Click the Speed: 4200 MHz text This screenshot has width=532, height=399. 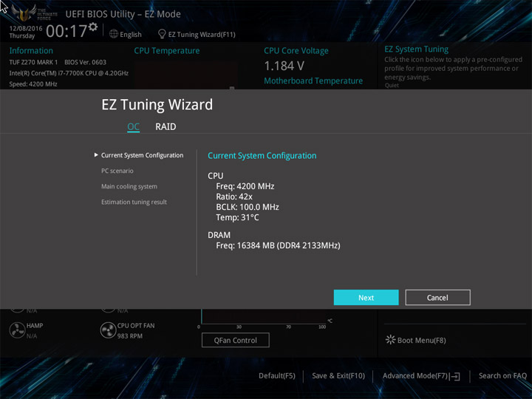tap(33, 83)
